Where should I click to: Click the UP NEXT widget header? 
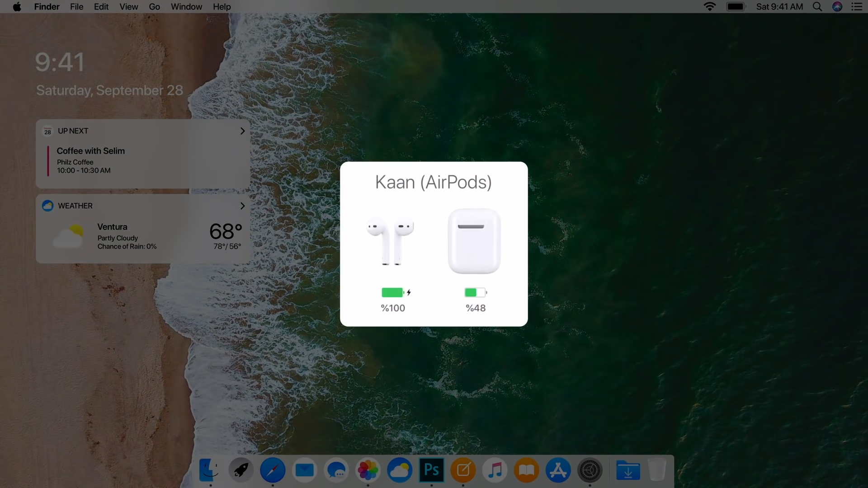(73, 131)
